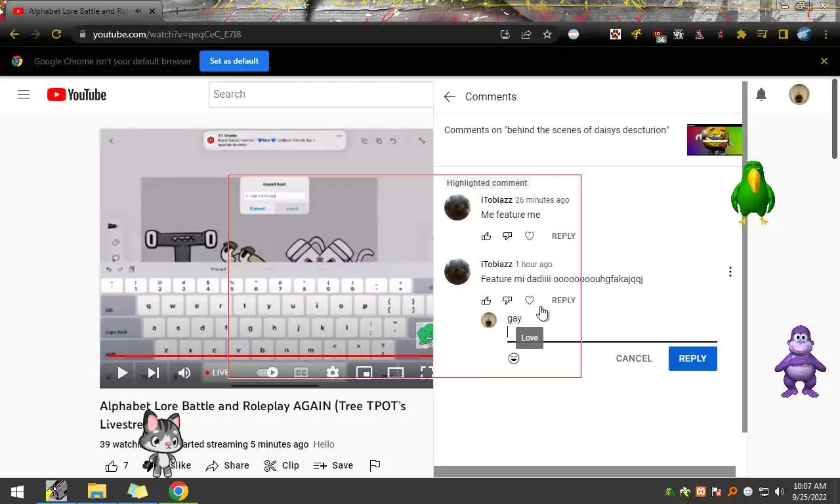
Task: Click the address bar URL
Action: click(167, 34)
